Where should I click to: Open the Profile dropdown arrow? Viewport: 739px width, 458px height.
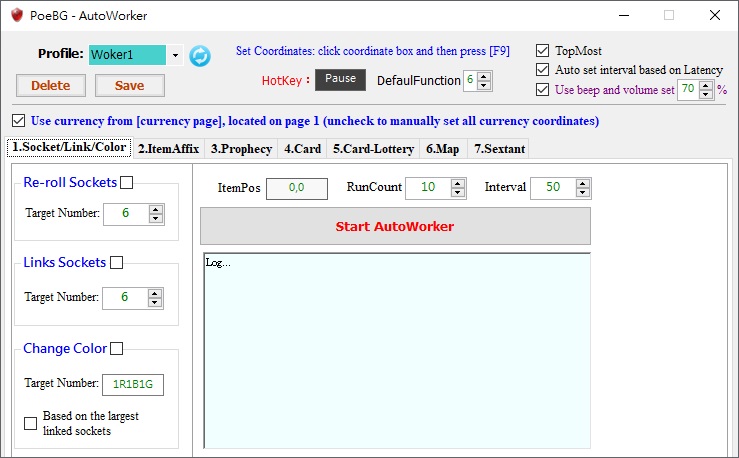coord(175,55)
